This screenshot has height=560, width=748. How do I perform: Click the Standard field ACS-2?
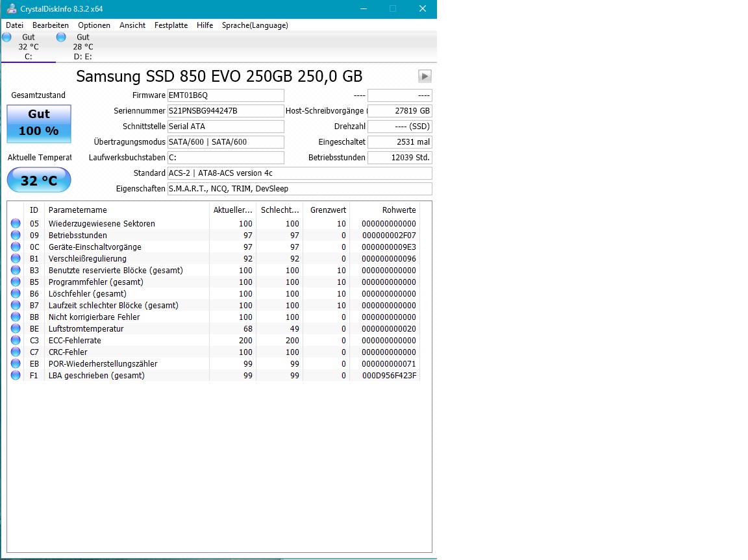click(x=299, y=173)
